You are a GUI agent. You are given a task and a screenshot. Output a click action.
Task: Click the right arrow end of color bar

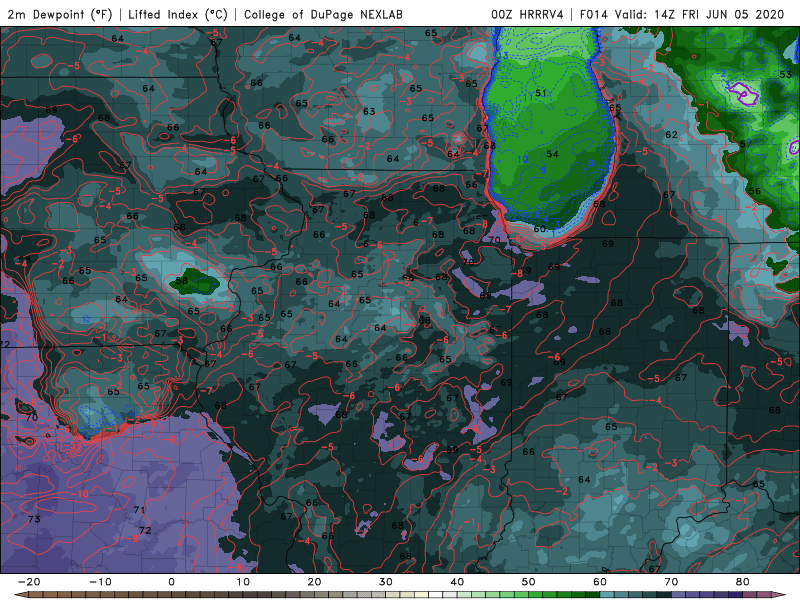(779, 595)
